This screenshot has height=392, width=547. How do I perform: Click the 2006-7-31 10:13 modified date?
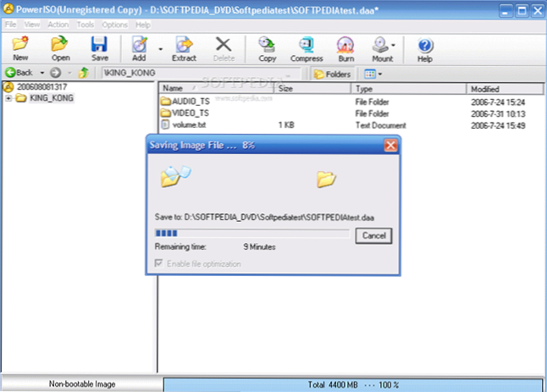(x=498, y=113)
